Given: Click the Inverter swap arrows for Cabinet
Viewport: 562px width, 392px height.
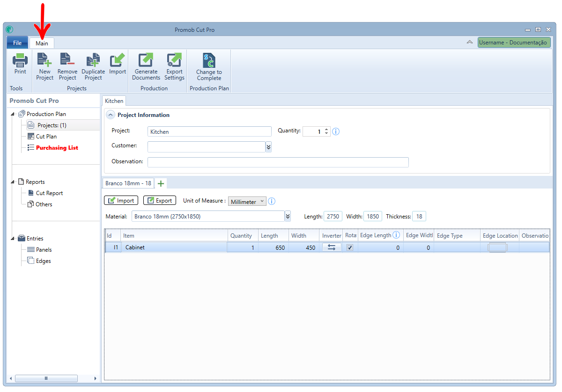Looking at the screenshot, I should tap(332, 247).
